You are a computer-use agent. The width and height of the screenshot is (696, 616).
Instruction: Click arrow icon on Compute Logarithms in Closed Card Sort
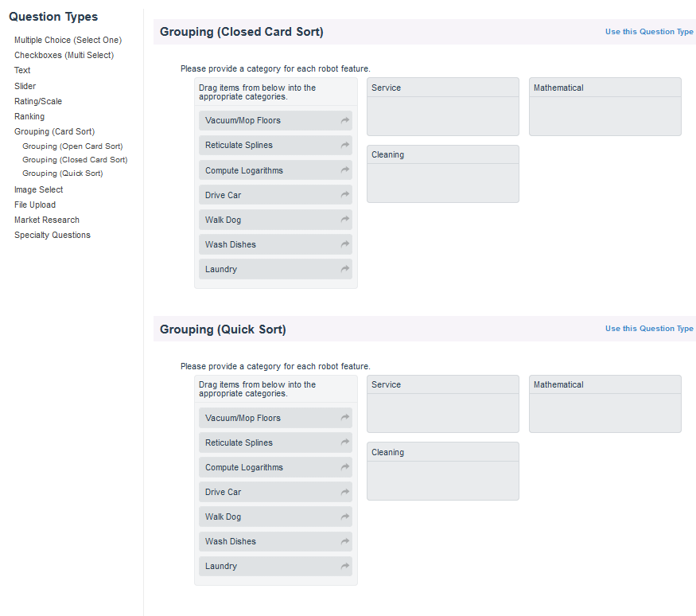344,170
